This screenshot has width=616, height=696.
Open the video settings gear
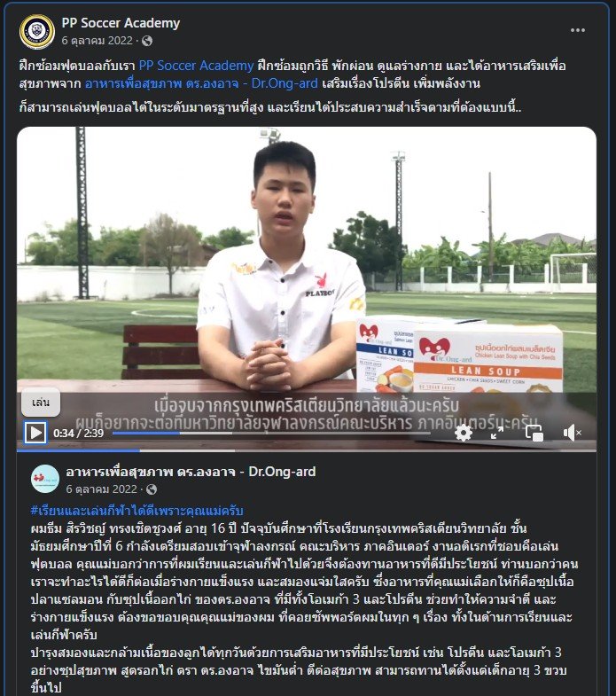point(463,433)
